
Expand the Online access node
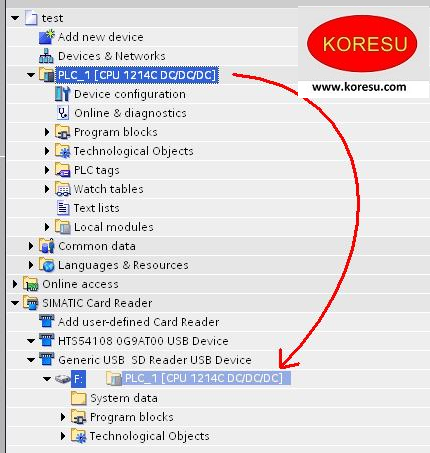[x=15, y=284]
